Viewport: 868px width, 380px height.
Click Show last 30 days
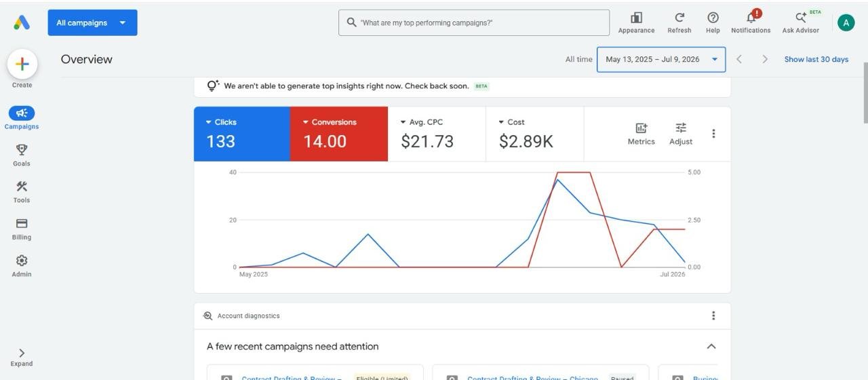coord(816,59)
